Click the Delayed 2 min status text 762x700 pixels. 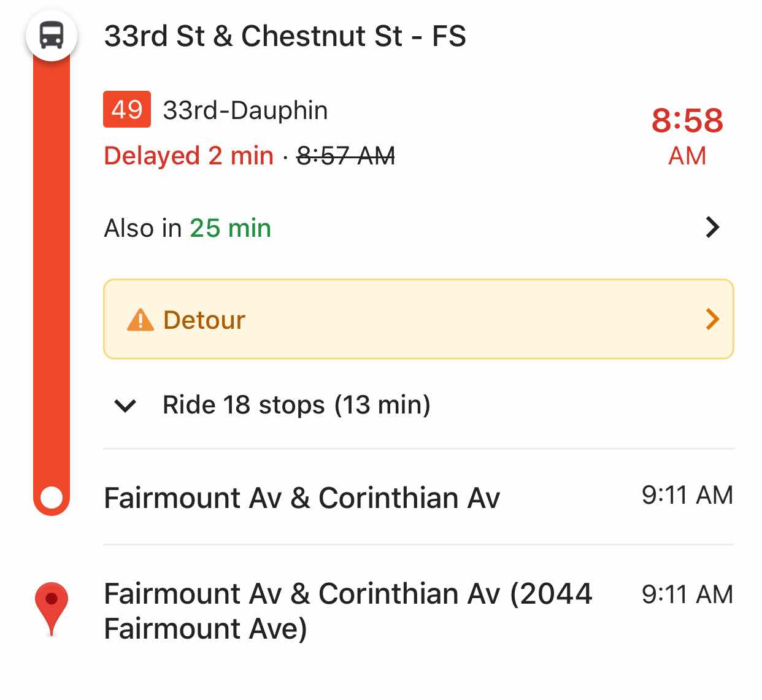coord(188,155)
